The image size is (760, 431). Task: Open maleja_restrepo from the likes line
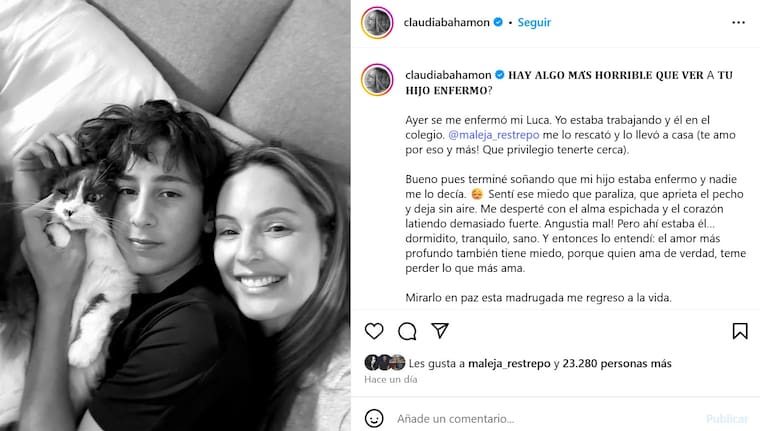point(509,363)
